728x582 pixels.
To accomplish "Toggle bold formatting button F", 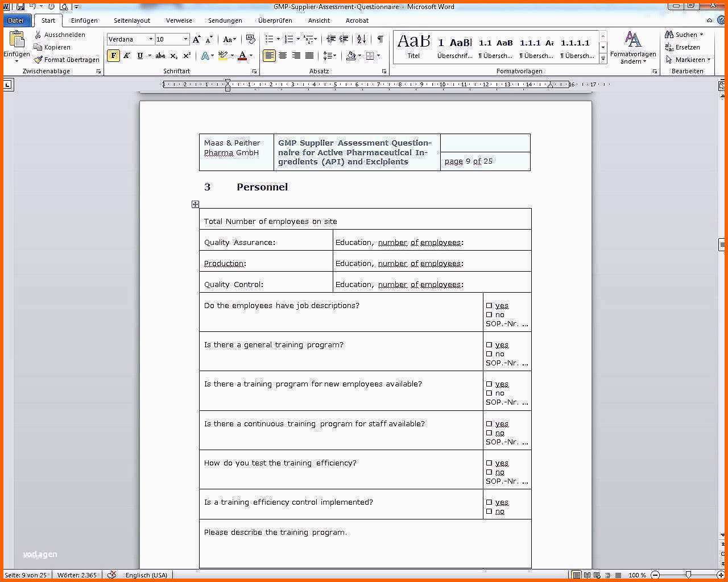I will [x=114, y=56].
